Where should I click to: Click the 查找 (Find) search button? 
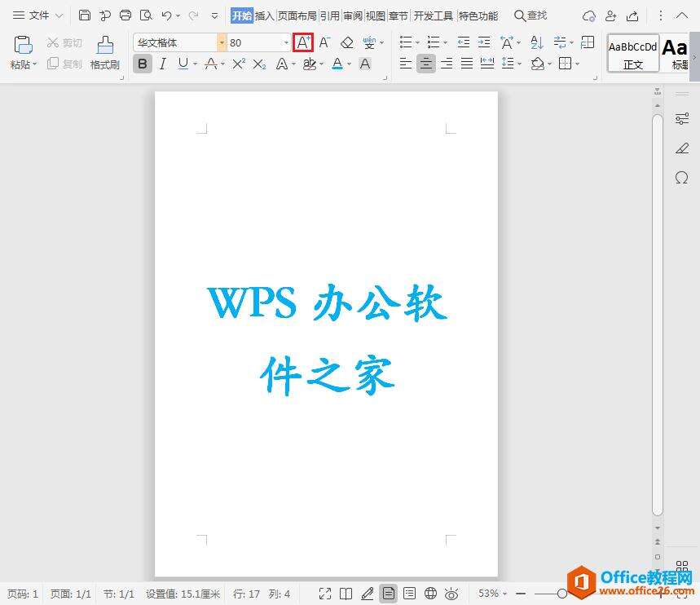point(531,16)
